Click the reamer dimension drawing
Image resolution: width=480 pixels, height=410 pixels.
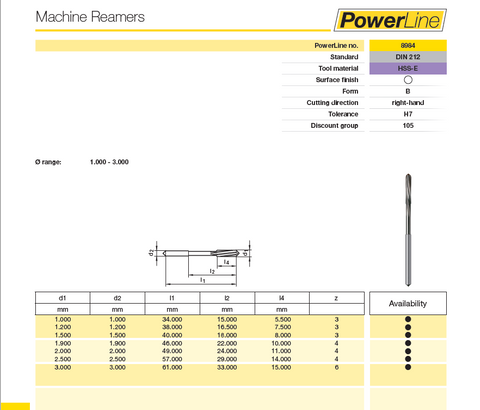[x=199, y=263]
